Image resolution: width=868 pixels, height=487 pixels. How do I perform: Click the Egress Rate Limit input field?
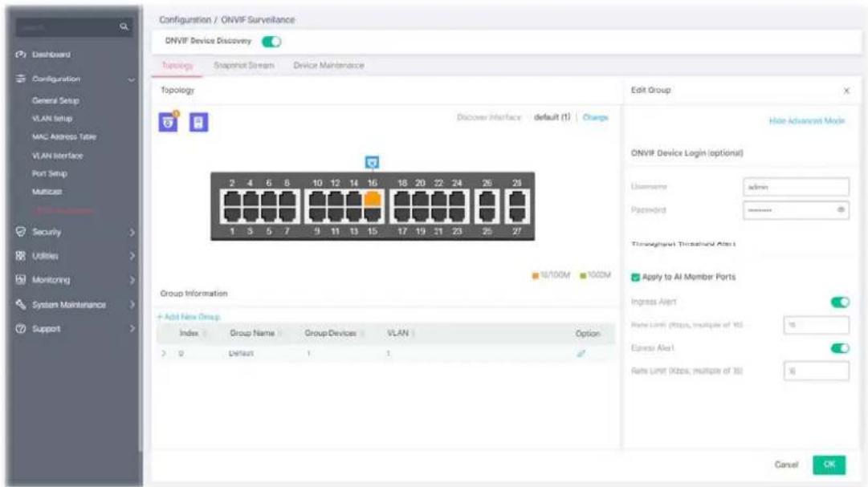(x=817, y=371)
